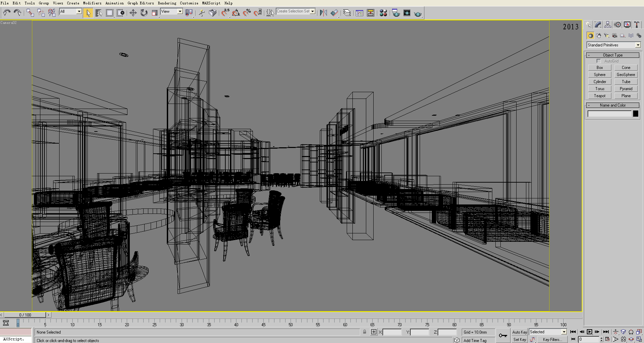
Task: Enable the AutoGrid checkbox
Action: 599,61
